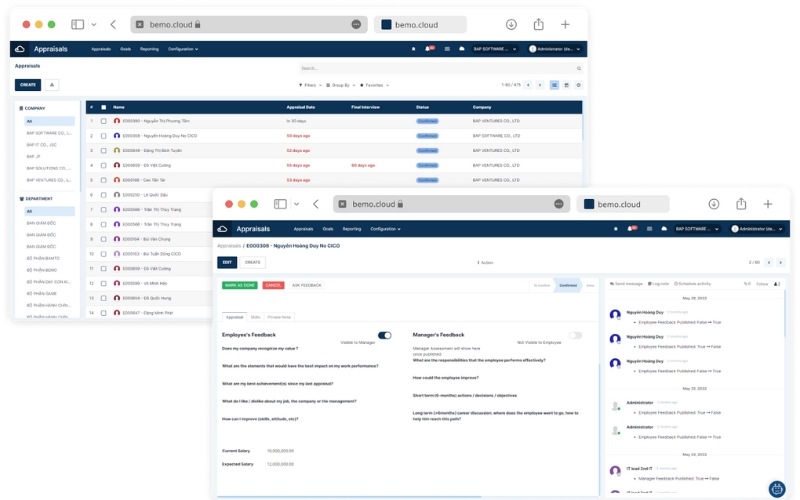Click the front window Safari page menu ellipsis
The image size is (800, 500).
coord(559,204)
